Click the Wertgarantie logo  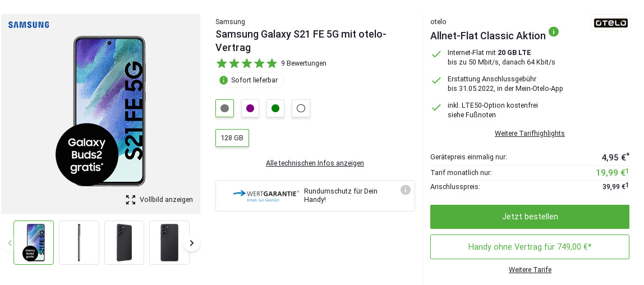pyautogui.click(x=266, y=195)
